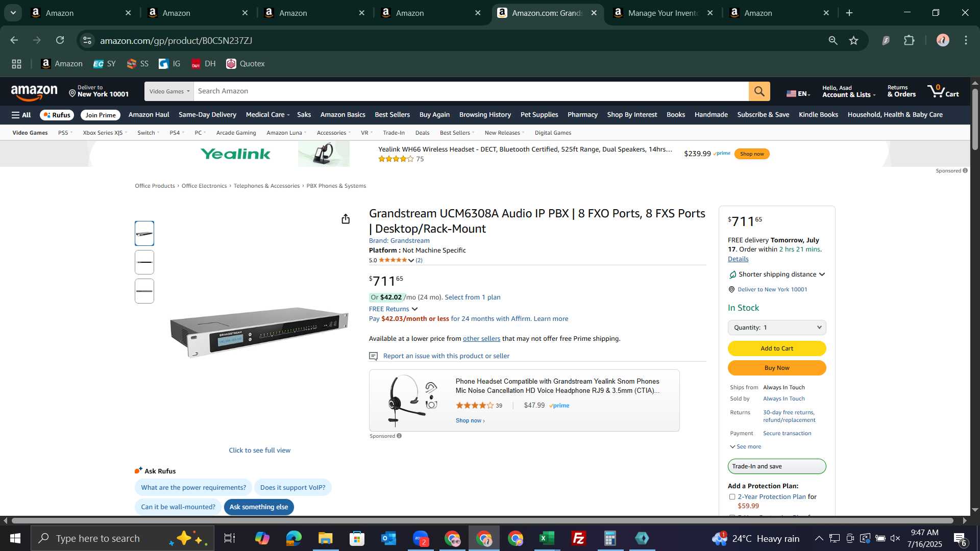980x551 pixels.
Task: Open the IG bookmark
Action: [169, 64]
